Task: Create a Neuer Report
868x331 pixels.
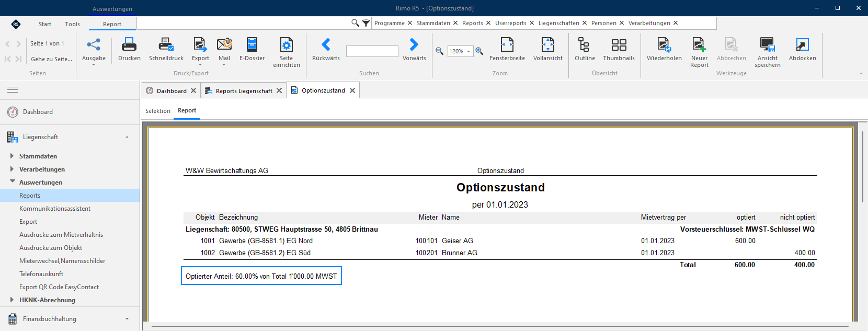Action: (699, 52)
